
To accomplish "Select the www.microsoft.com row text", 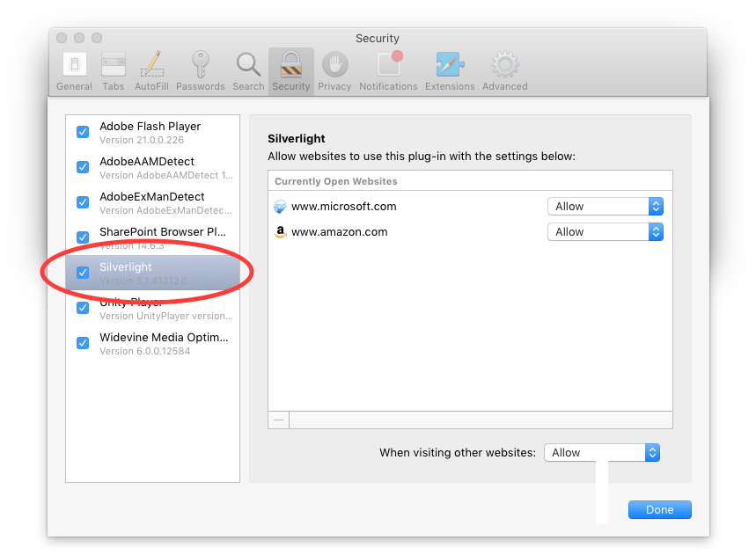I will pyautogui.click(x=344, y=207).
